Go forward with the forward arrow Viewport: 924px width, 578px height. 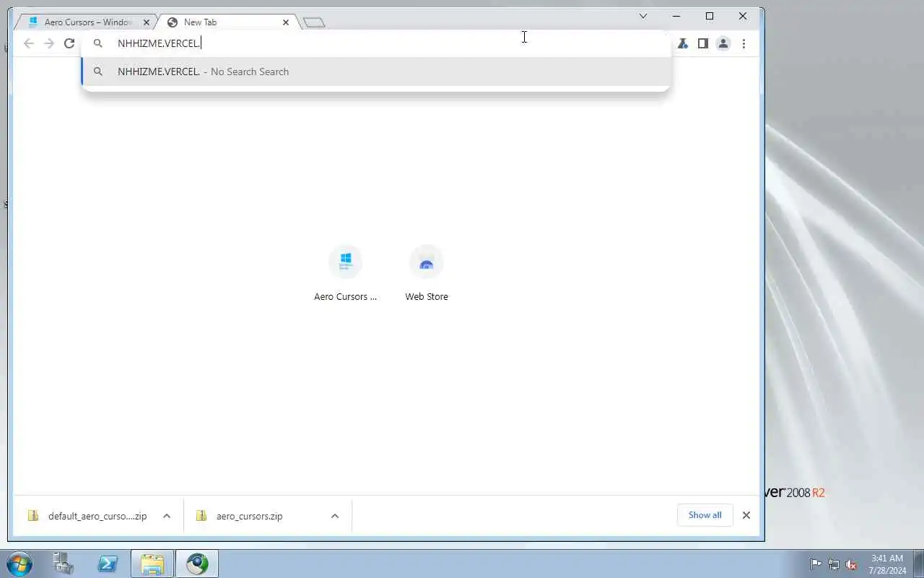tap(49, 43)
